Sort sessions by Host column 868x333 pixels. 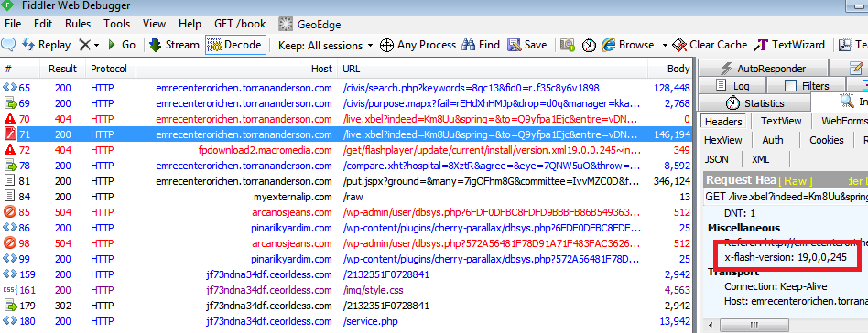click(237, 69)
